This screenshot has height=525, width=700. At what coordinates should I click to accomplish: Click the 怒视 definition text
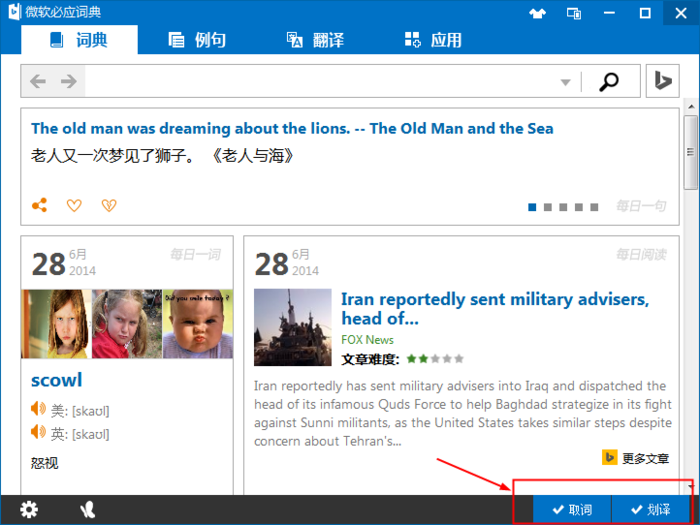tap(44, 463)
